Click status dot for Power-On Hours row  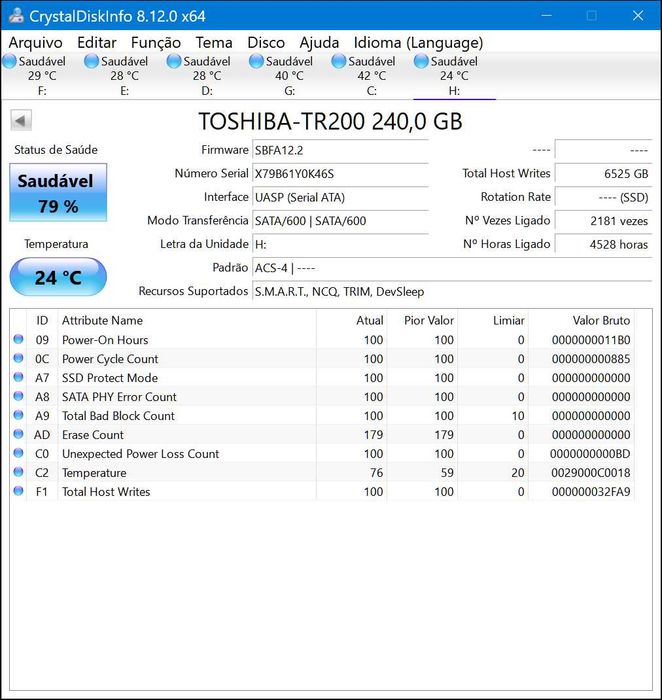18,339
